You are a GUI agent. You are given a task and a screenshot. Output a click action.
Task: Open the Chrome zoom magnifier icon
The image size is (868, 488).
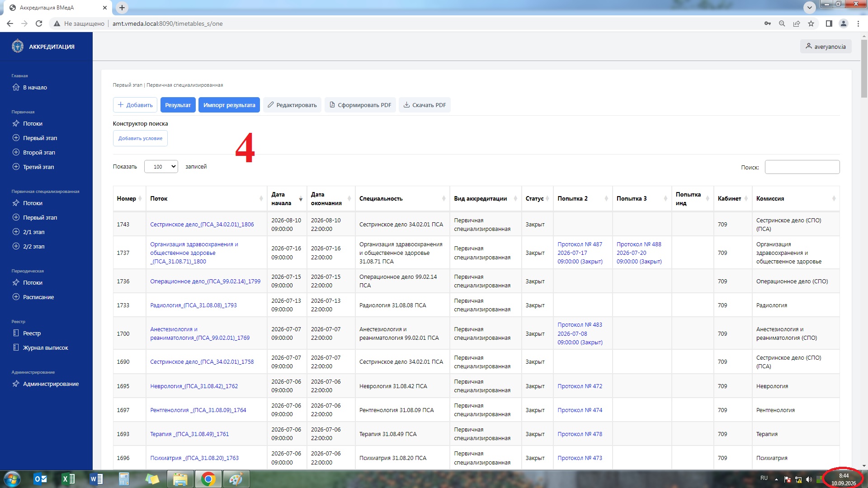coord(782,23)
